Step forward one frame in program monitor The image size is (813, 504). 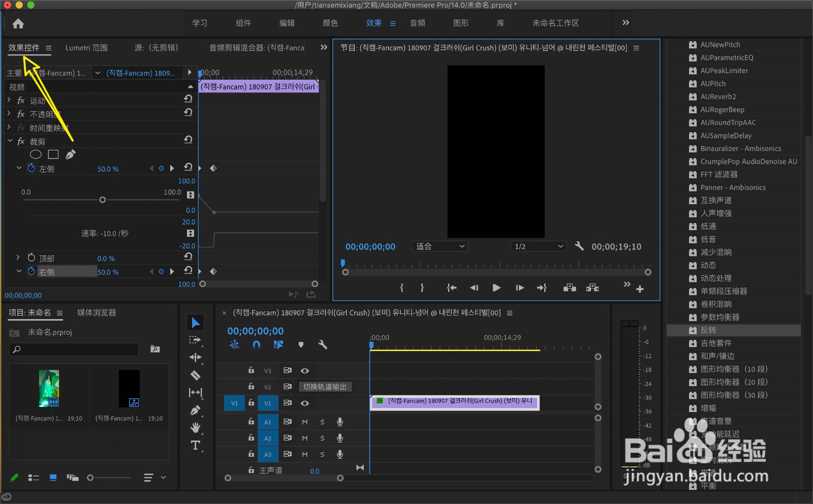pyautogui.click(x=519, y=288)
